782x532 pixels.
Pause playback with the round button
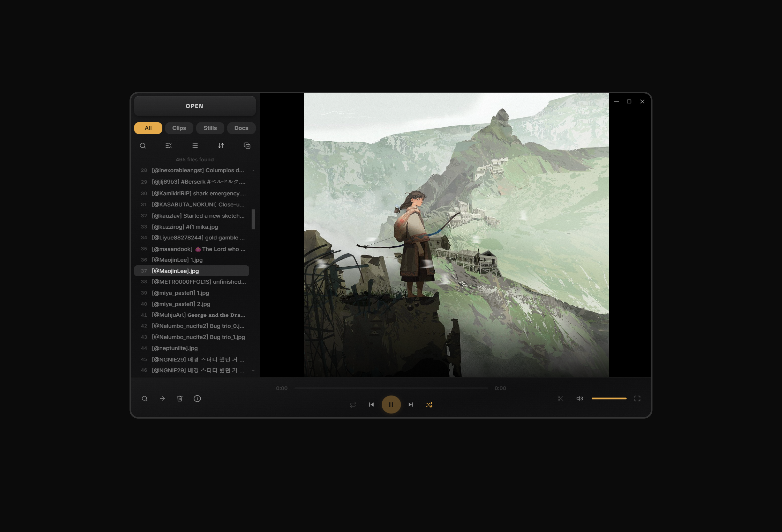click(x=391, y=404)
